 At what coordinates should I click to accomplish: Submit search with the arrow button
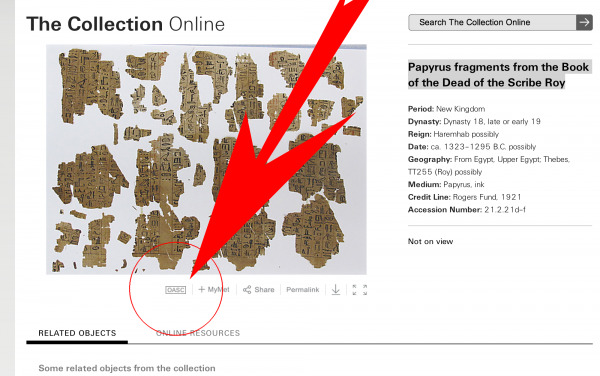584,23
